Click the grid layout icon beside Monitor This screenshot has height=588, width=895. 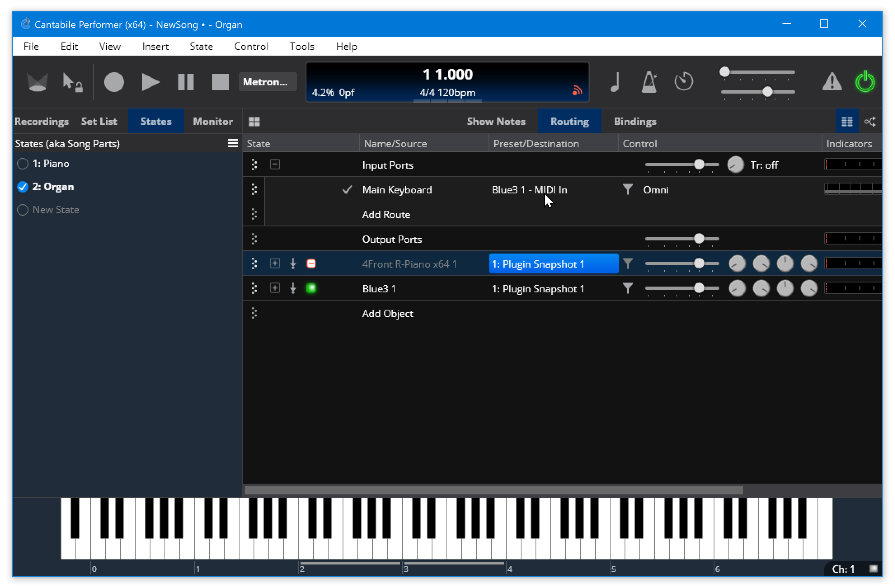pos(254,122)
